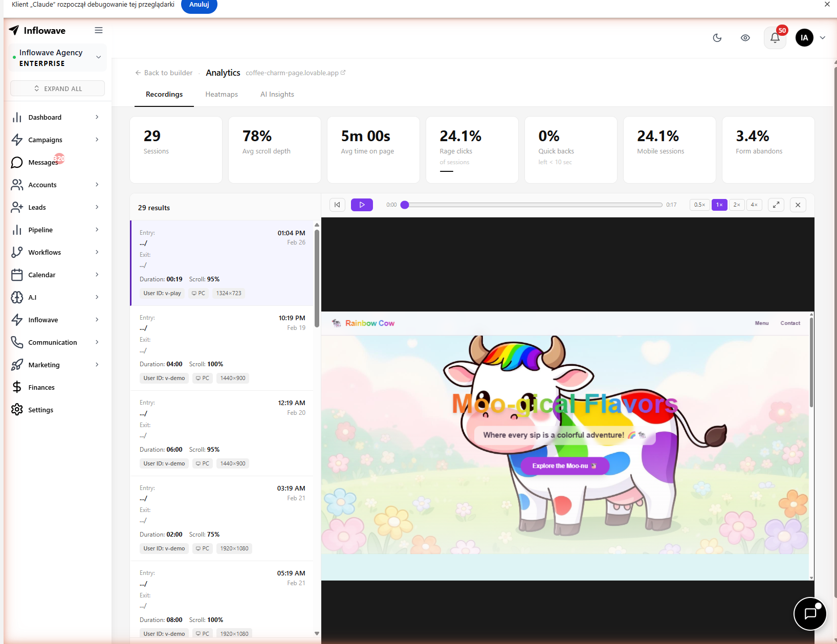Collapse sidebar with hamburger menu icon
Screen dimensions: 837x644
pos(99,31)
